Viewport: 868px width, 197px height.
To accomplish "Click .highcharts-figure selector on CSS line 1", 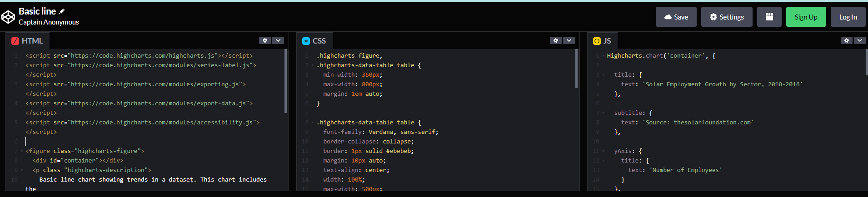I will coord(349,56).
